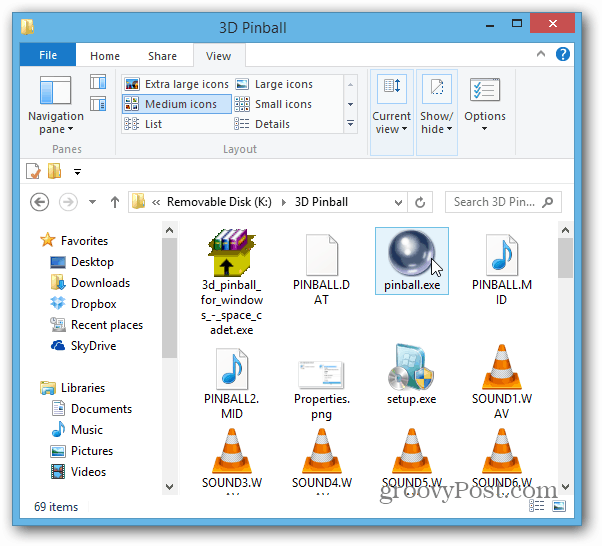Select PINBALL2.MID file
602x546 pixels.
(232, 383)
